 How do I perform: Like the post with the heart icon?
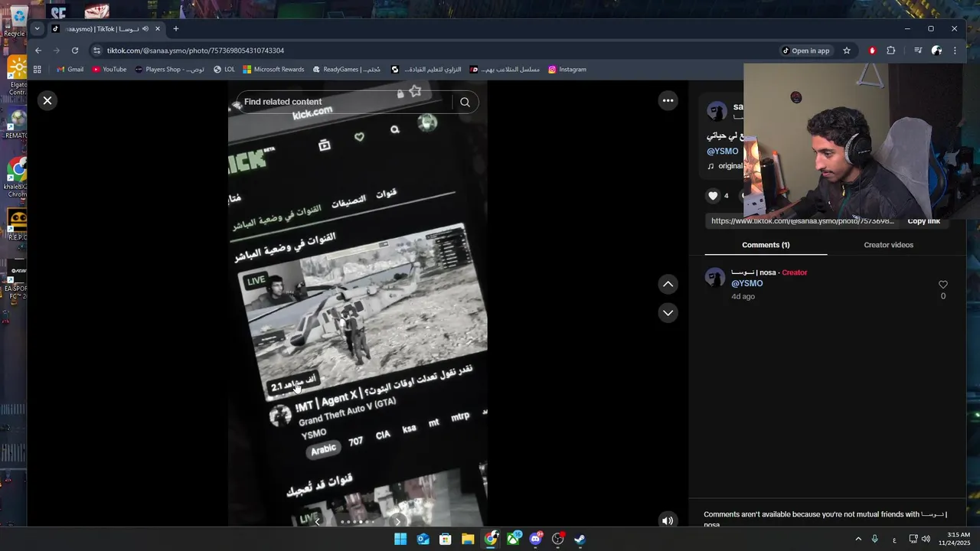click(x=713, y=196)
